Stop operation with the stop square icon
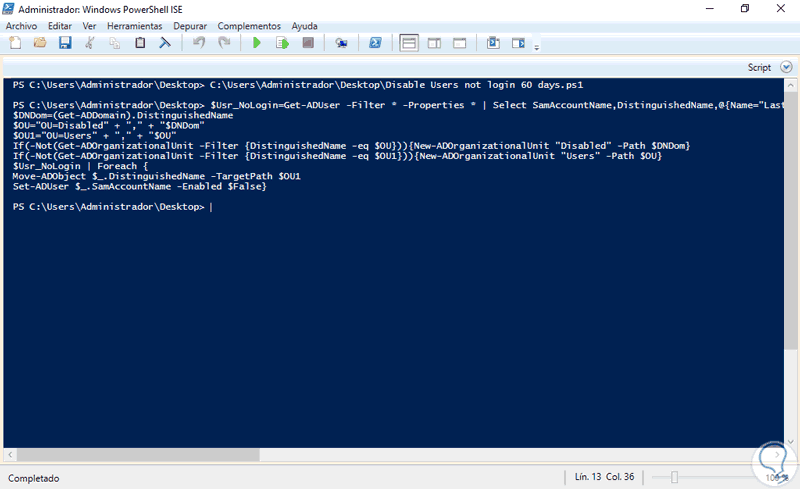 coord(308,43)
